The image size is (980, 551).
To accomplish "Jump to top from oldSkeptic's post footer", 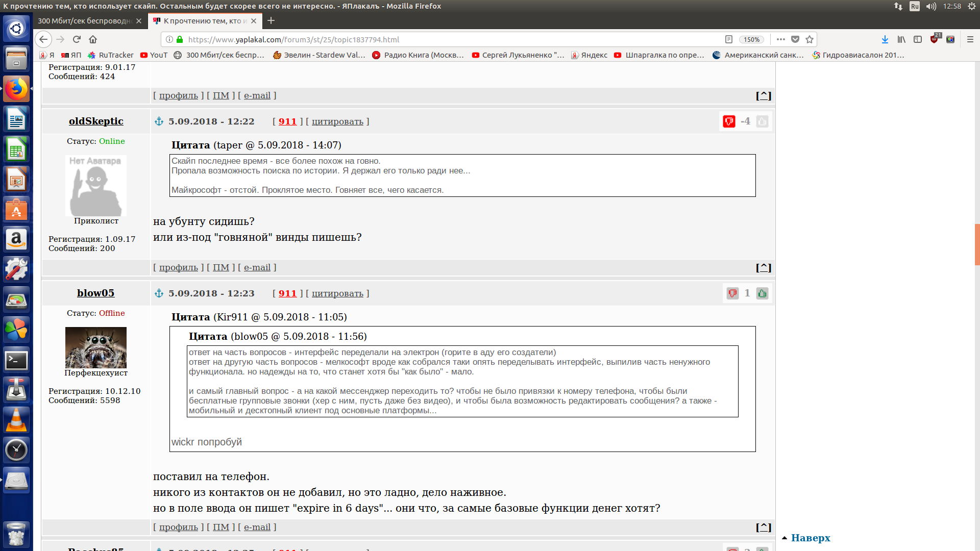I will point(764,267).
